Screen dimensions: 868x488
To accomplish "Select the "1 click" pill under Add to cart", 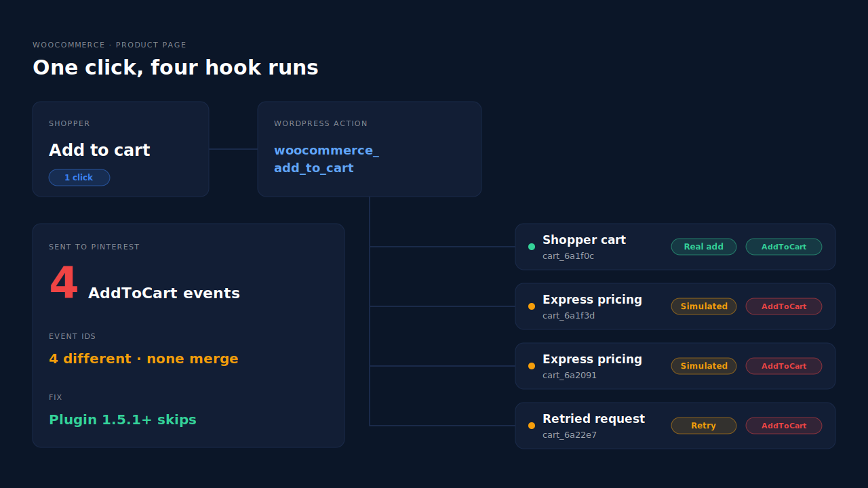I will (x=79, y=178).
